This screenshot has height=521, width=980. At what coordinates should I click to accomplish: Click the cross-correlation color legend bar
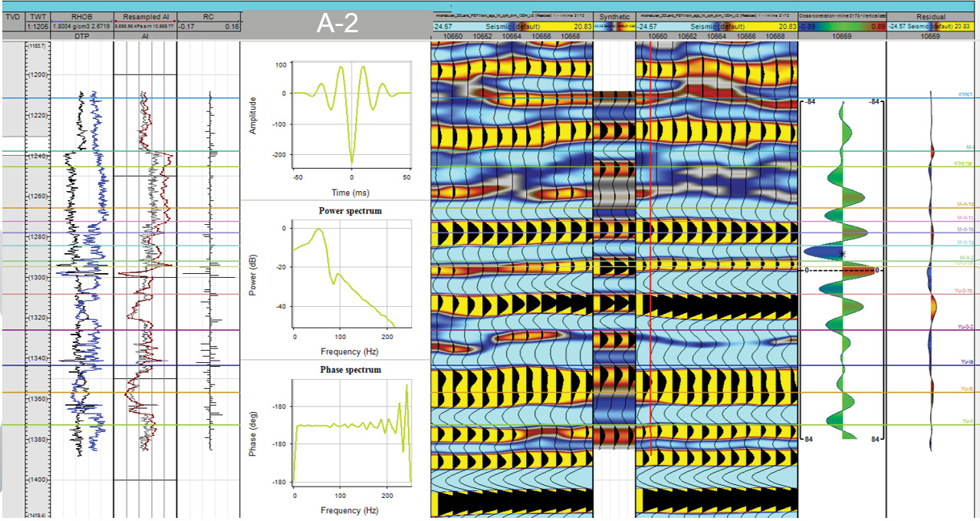pos(842,26)
